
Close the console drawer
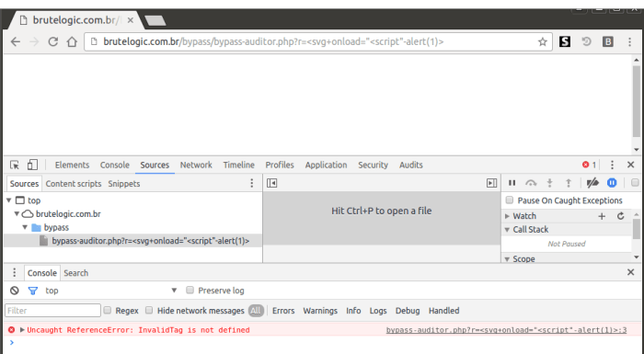631,272
